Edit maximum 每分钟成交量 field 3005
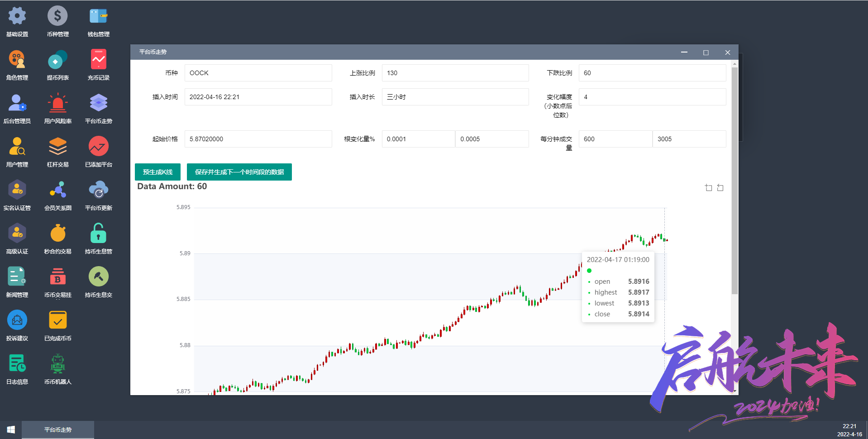 [x=690, y=139]
